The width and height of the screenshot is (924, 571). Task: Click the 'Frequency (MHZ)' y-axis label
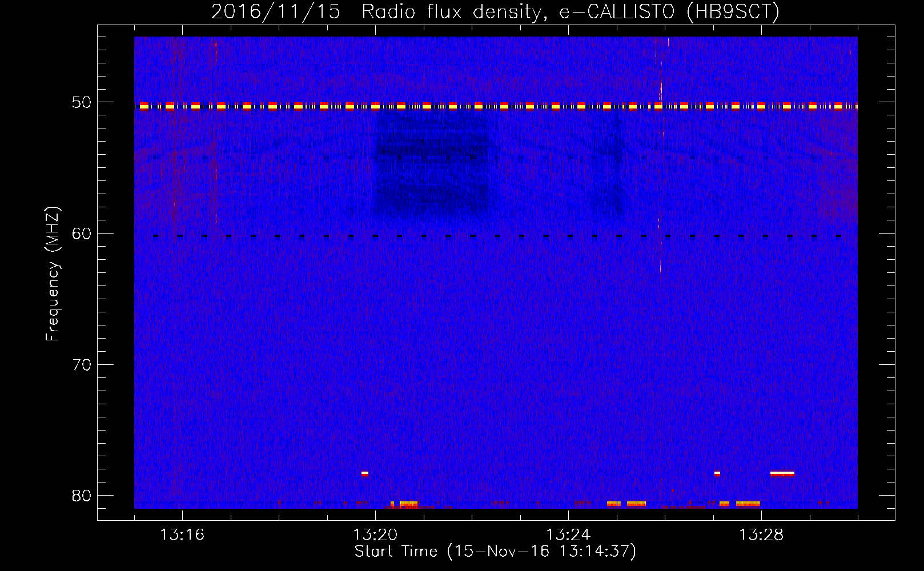pyautogui.click(x=53, y=275)
